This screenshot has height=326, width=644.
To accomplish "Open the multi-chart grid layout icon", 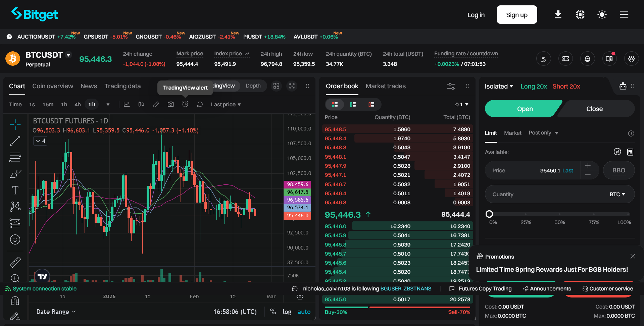I will (276, 86).
